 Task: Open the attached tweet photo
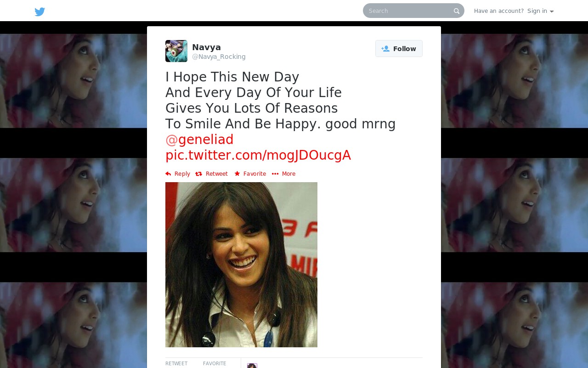[241, 264]
